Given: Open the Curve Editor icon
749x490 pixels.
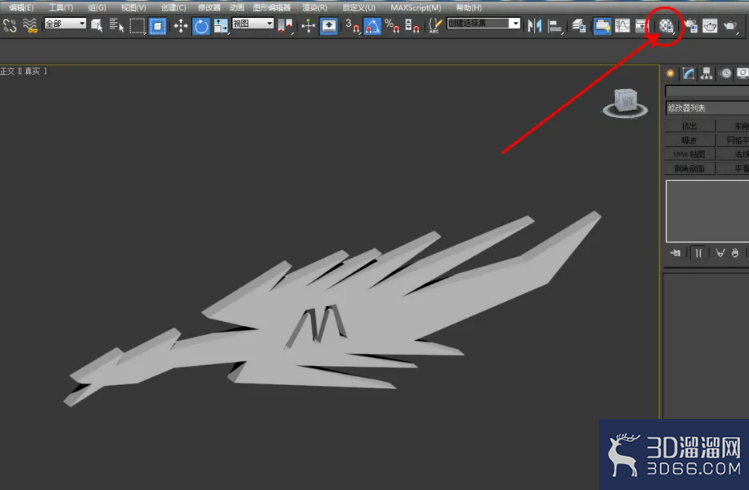Looking at the screenshot, I should [x=622, y=26].
